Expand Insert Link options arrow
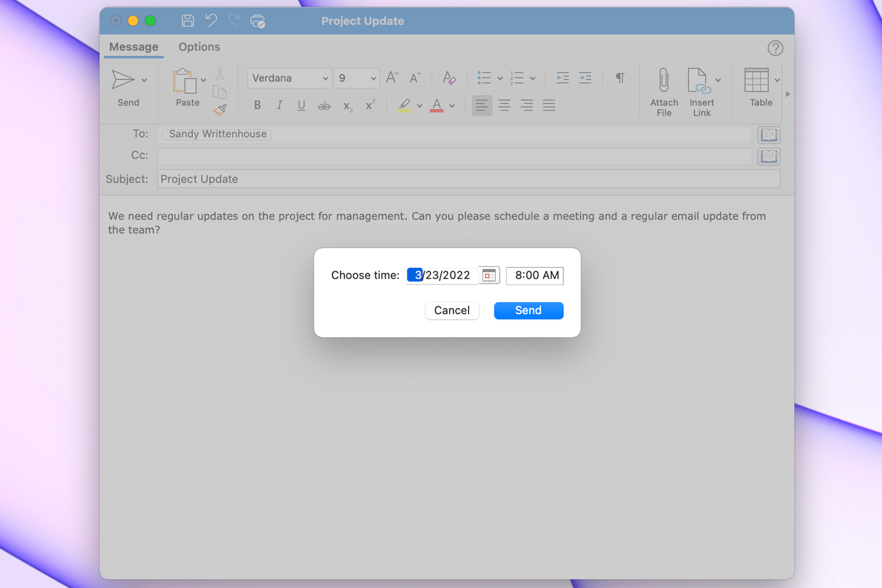 coord(718,81)
